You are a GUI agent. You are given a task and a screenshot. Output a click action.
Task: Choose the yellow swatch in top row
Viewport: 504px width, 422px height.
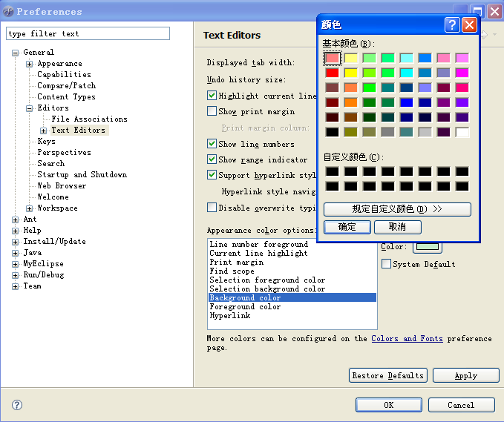point(351,58)
